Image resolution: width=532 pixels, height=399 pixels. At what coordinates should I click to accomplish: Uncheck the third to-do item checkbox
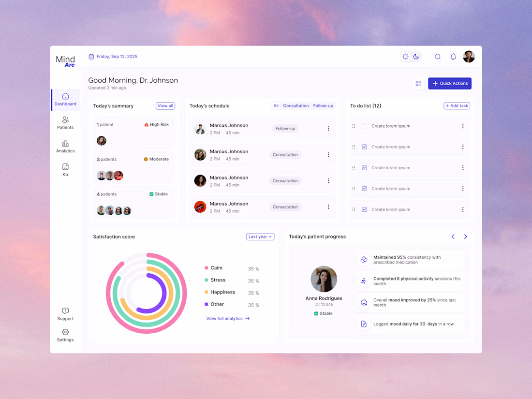pyautogui.click(x=364, y=168)
